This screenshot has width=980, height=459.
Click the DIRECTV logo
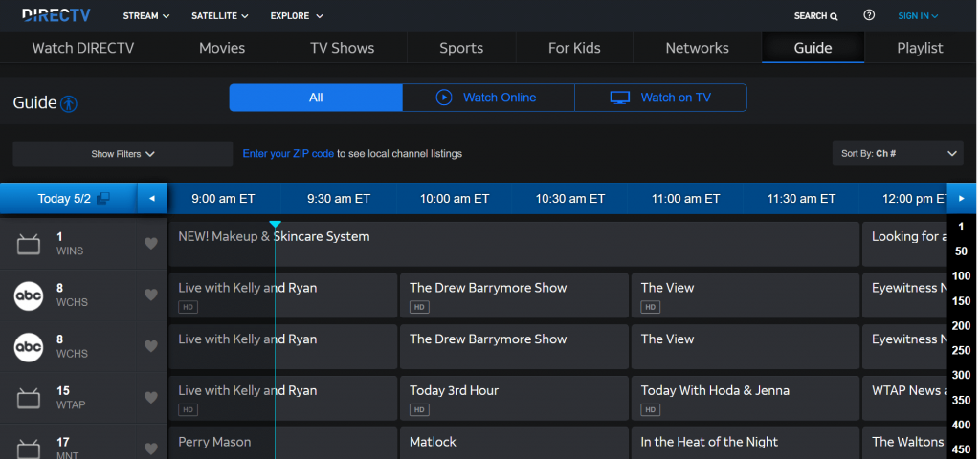click(x=56, y=15)
